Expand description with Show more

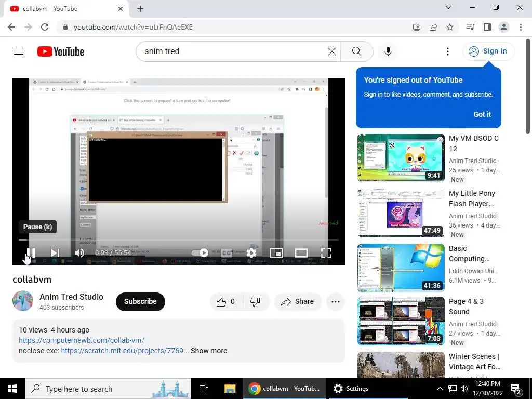(x=209, y=351)
